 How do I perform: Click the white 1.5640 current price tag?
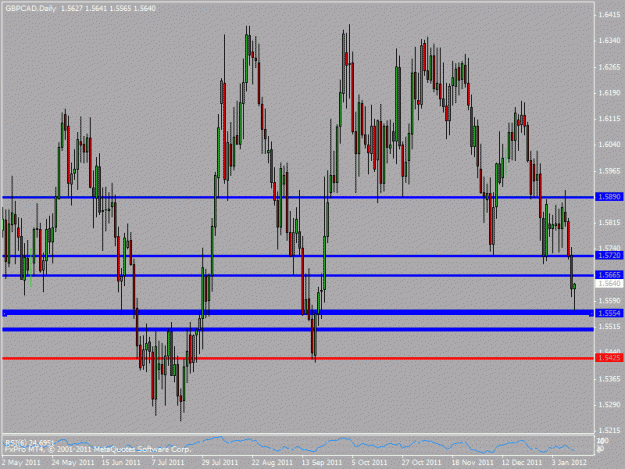coord(609,283)
